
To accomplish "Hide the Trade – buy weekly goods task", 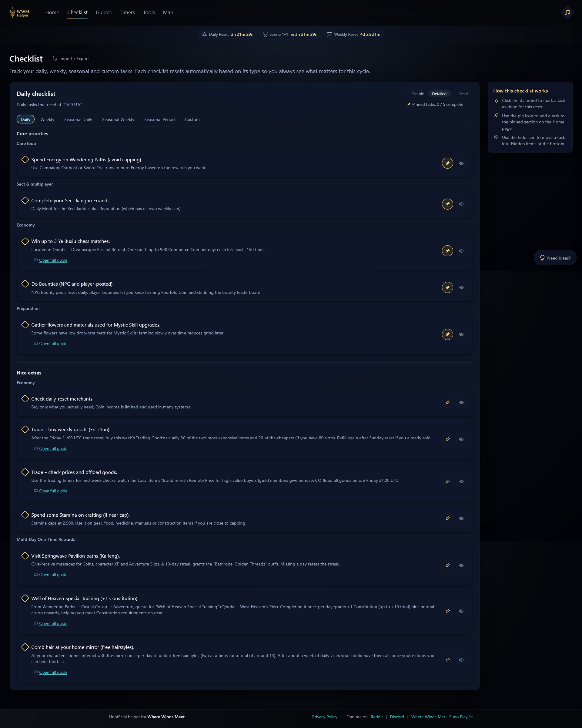I will click(461, 439).
